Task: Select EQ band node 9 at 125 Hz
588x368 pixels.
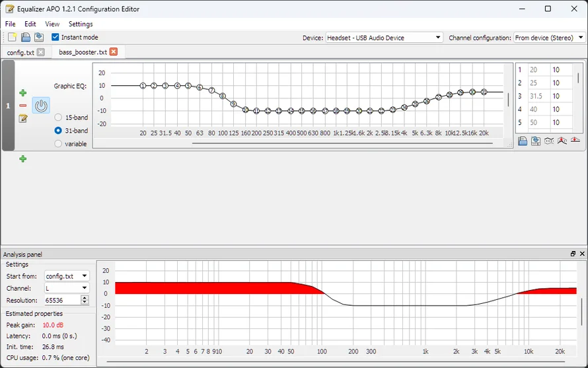Action: (x=233, y=104)
